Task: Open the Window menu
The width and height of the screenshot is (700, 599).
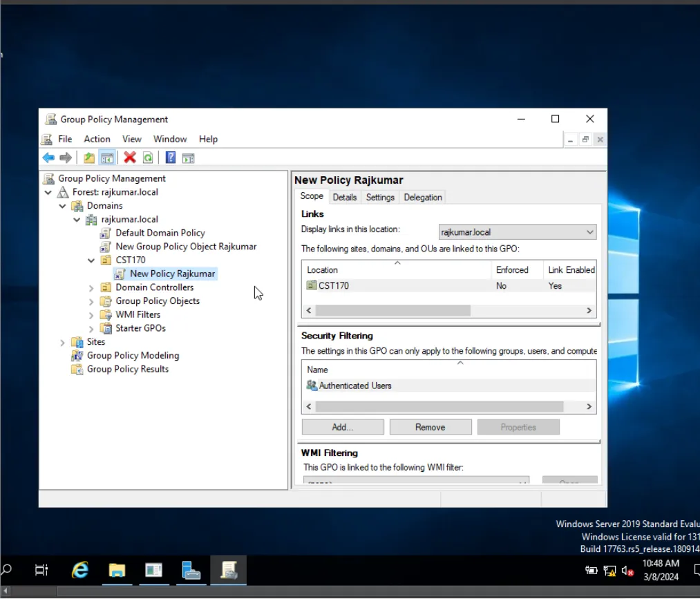Action: click(x=169, y=140)
